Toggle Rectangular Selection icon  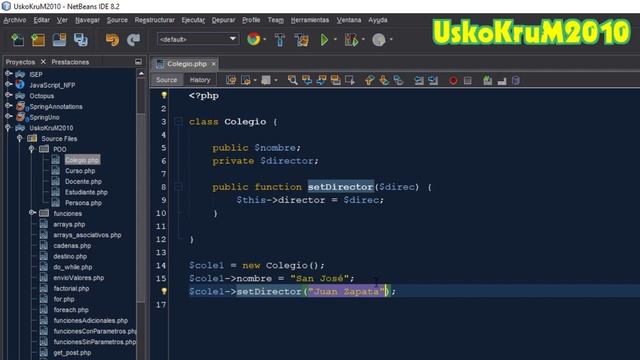click(x=350, y=80)
